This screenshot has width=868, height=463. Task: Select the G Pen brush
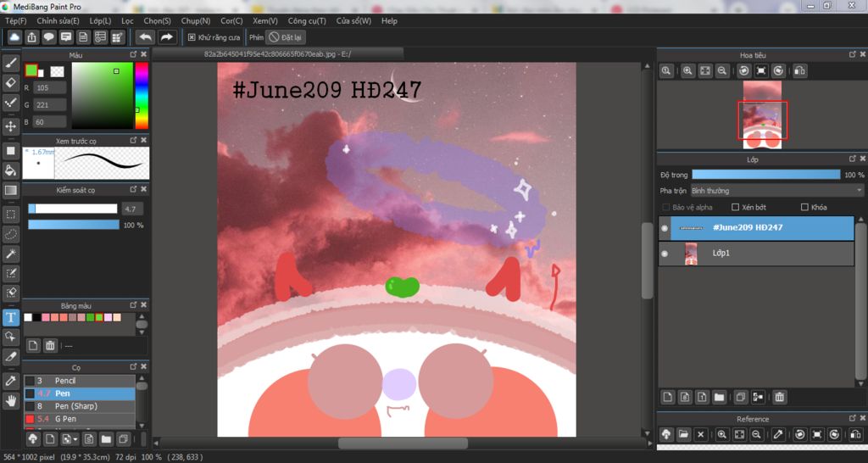tap(79, 419)
